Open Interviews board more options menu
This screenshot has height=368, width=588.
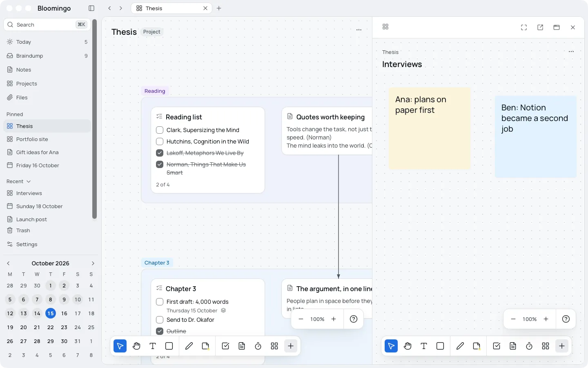571,52
